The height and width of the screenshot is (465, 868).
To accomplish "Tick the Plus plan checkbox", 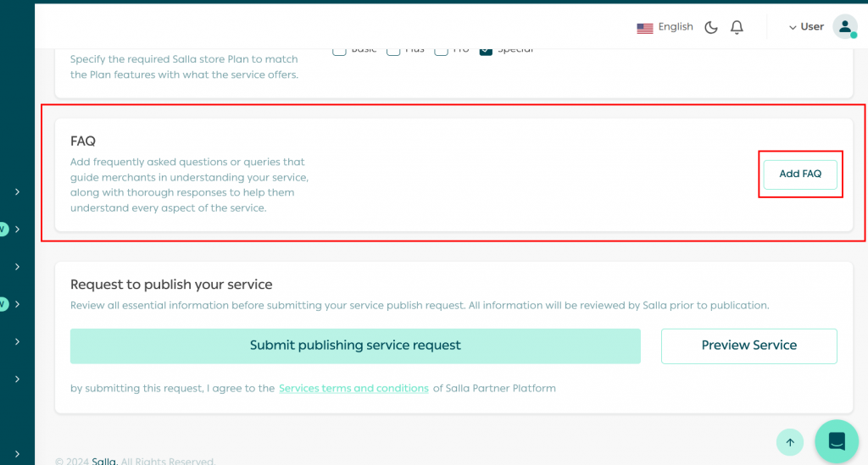I will tap(393, 51).
